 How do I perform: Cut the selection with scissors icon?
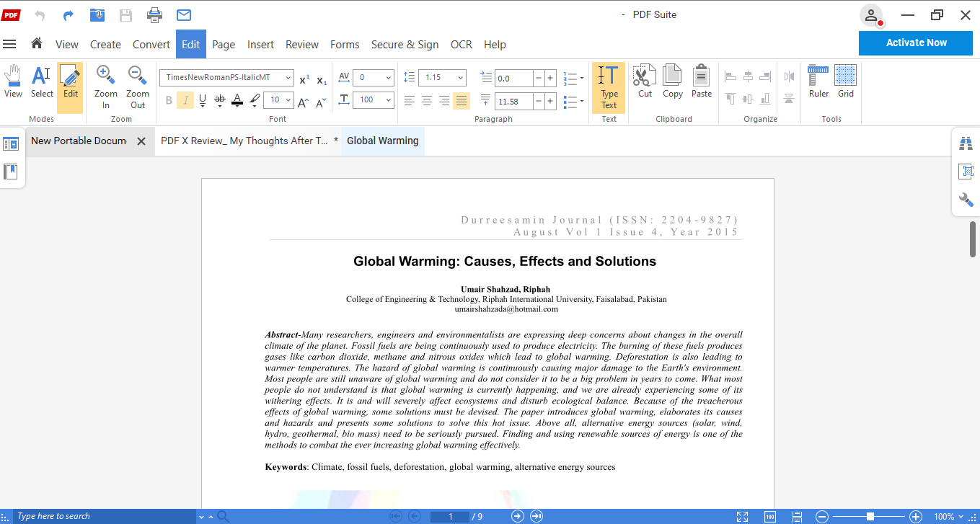(644, 81)
